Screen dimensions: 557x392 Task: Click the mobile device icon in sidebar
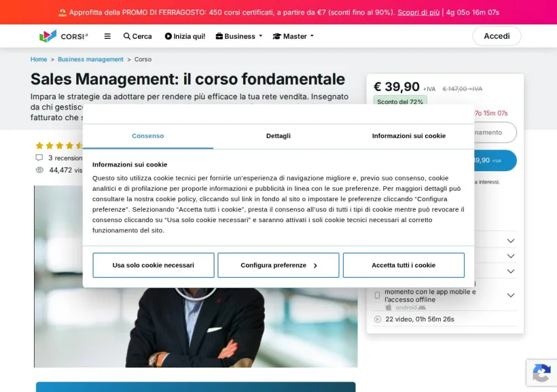(x=377, y=296)
